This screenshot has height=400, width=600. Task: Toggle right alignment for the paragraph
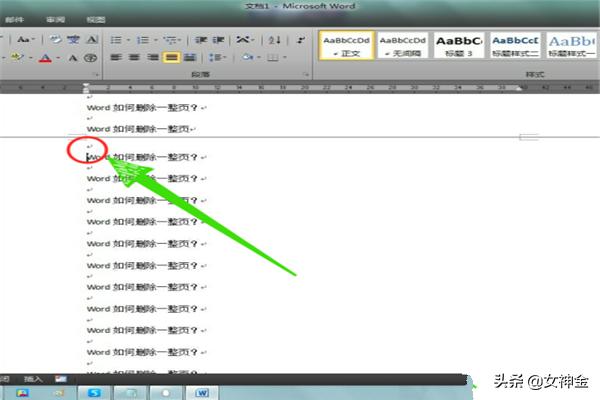(151, 58)
